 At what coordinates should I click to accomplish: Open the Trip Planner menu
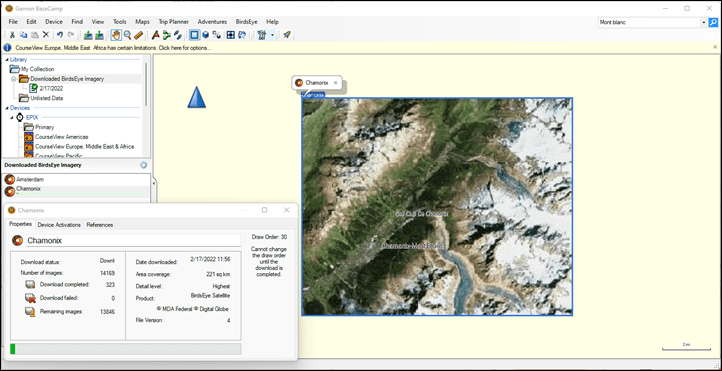coord(174,22)
